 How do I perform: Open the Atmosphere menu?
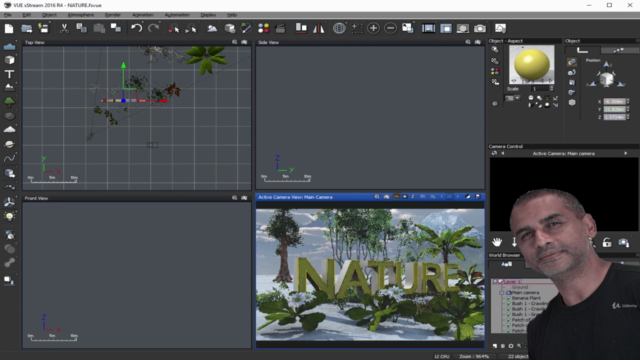point(81,15)
